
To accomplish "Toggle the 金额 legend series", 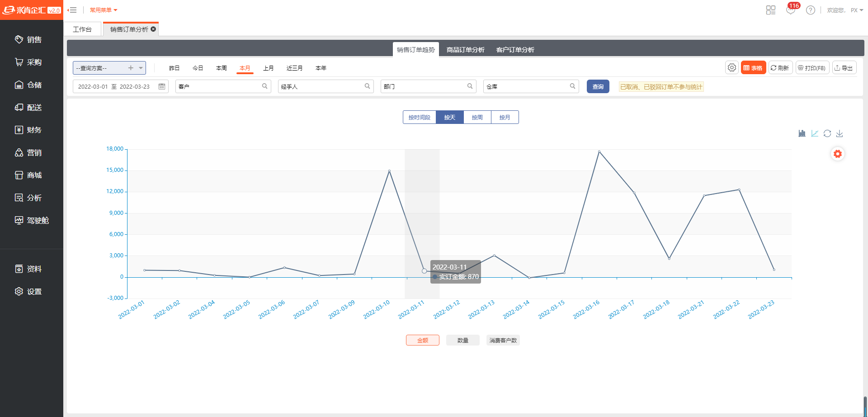I will (422, 340).
